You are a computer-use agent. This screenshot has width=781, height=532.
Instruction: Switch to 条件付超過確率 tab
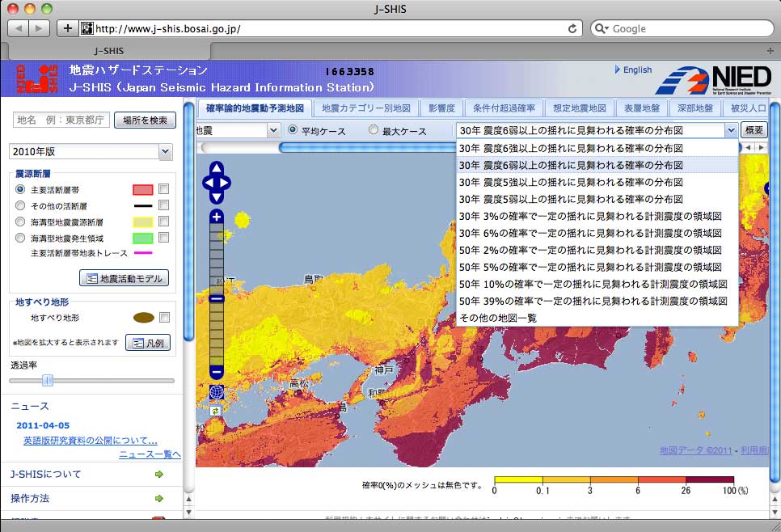point(504,108)
